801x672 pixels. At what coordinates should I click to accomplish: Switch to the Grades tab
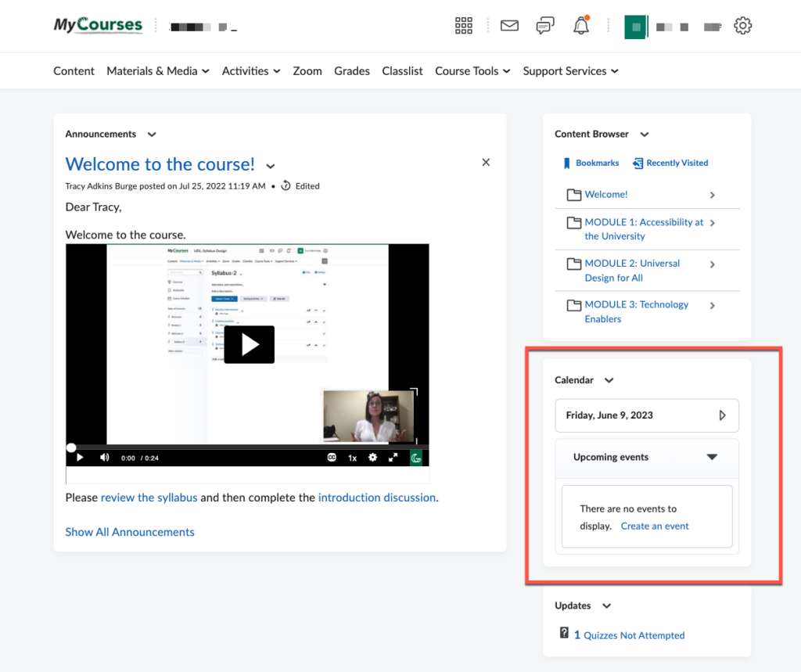pyautogui.click(x=351, y=70)
